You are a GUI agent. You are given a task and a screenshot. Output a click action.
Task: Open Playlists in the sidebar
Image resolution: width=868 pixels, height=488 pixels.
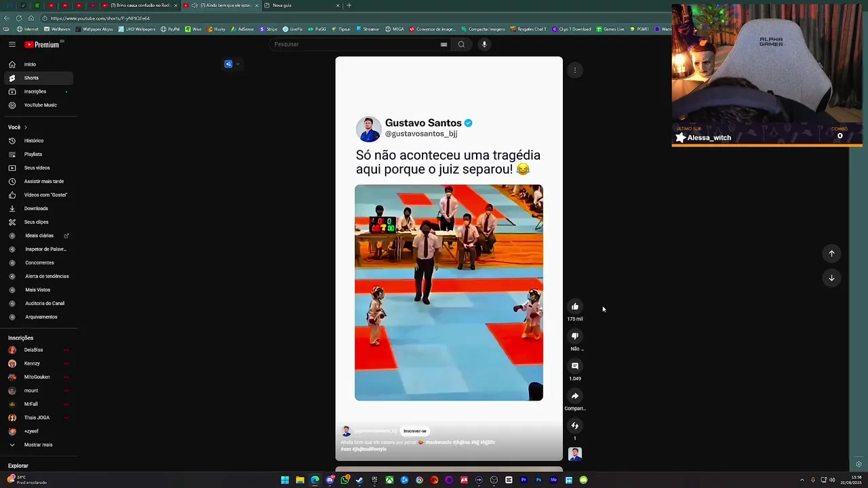pos(39,155)
